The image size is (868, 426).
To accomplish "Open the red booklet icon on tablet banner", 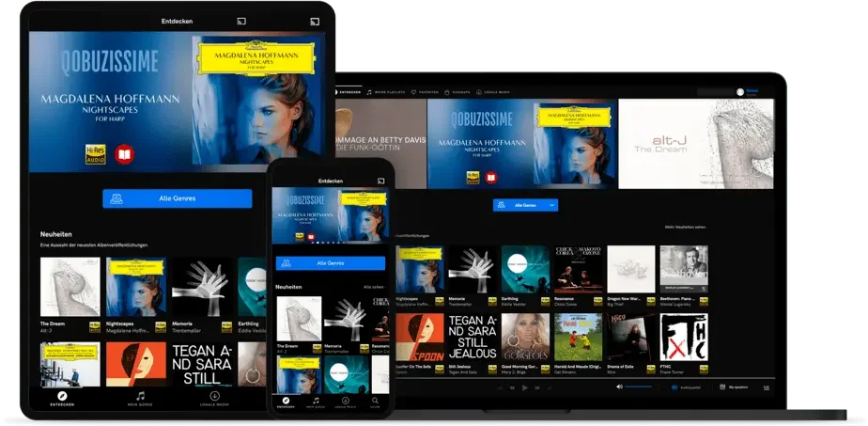I will pos(125,154).
